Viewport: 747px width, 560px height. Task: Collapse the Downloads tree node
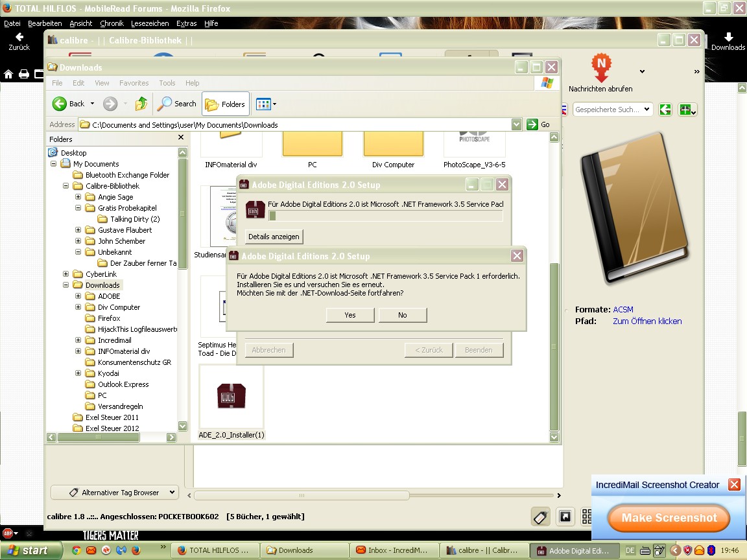pyautogui.click(x=65, y=285)
